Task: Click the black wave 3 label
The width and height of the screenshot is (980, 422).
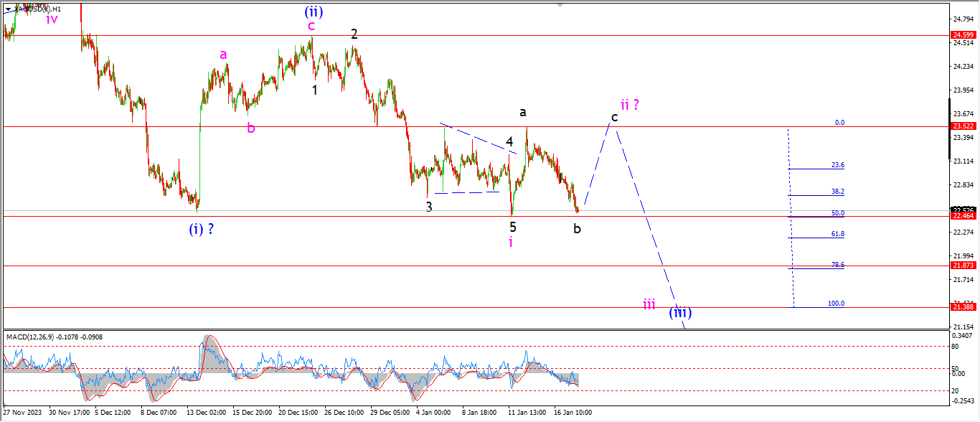Action: (x=429, y=207)
